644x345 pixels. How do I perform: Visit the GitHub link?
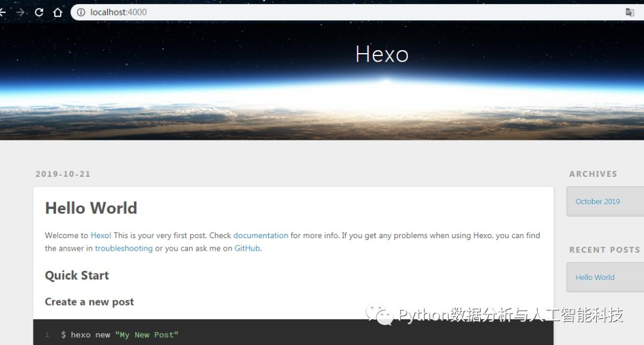pyautogui.click(x=247, y=248)
